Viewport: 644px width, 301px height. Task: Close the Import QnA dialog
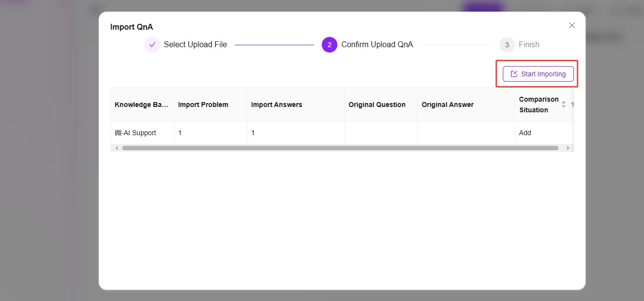tap(571, 25)
